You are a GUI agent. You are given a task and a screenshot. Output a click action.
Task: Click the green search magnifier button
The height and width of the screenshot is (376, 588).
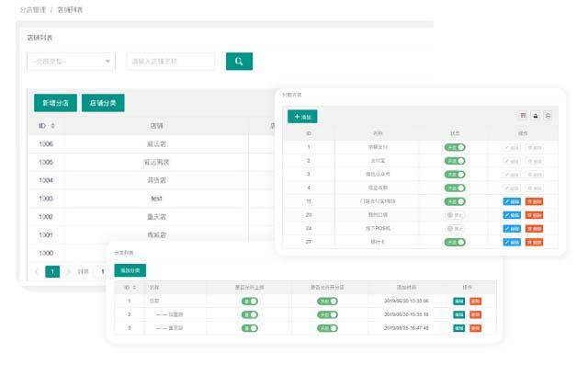click(x=239, y=62)
